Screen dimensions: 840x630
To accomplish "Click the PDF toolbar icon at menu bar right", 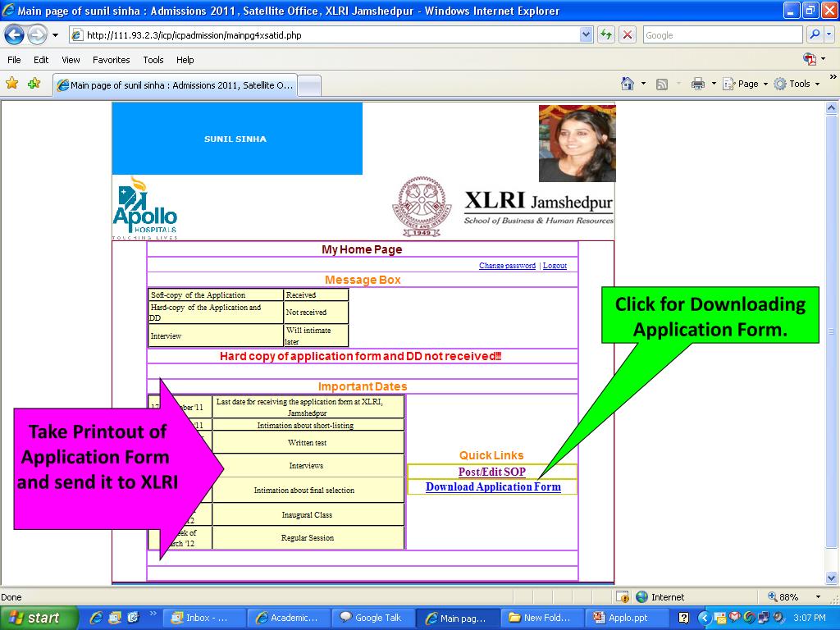I will tap(810, 59).
